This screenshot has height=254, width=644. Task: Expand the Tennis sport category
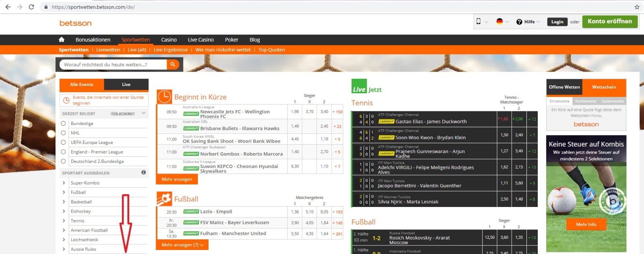64,221
